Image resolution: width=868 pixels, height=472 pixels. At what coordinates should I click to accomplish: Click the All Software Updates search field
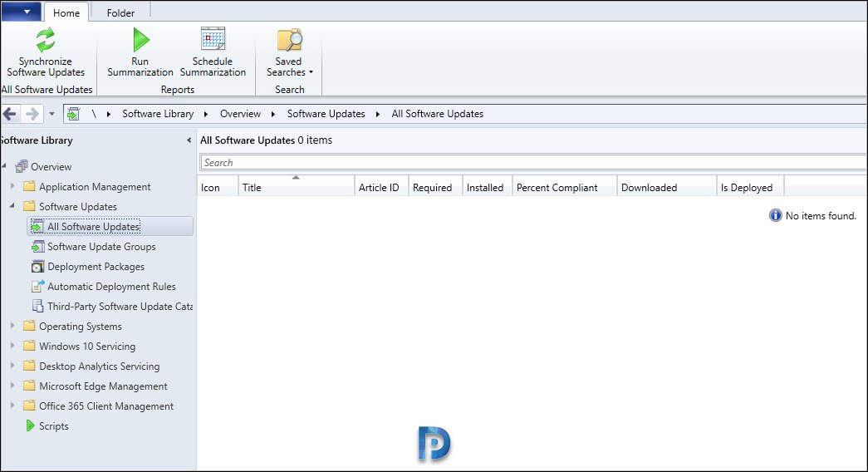[533, 162]
